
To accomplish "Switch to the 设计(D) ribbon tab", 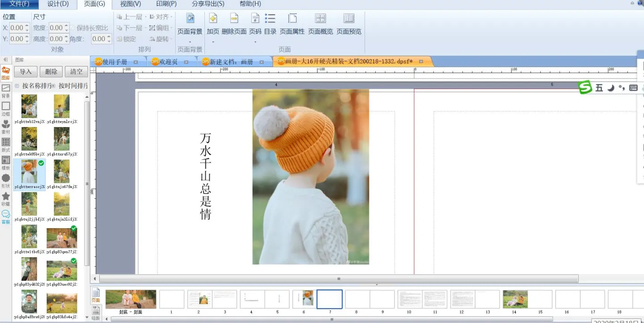I will tap(58, 4).
